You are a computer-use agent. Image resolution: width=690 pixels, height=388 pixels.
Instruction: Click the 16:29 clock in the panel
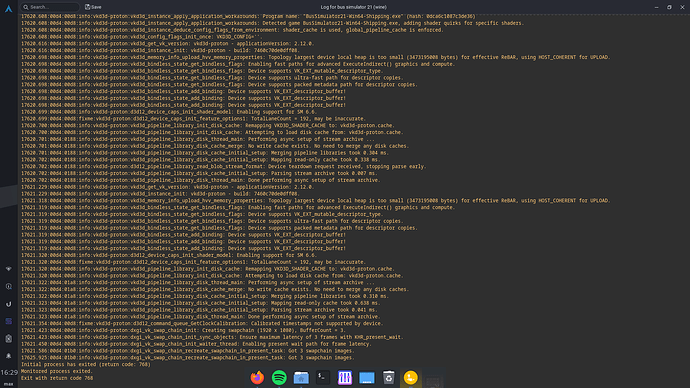point(9,373)
